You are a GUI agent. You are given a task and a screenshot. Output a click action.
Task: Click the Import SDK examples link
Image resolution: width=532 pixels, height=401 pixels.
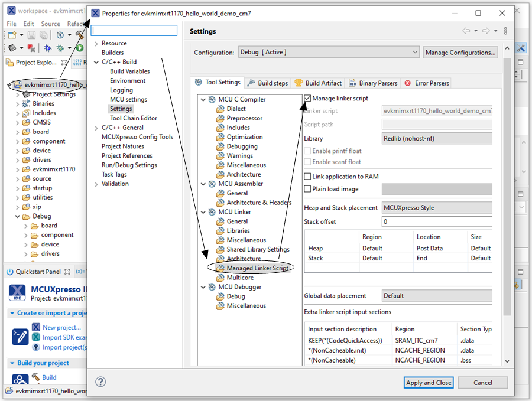click(x=64, y=337)
